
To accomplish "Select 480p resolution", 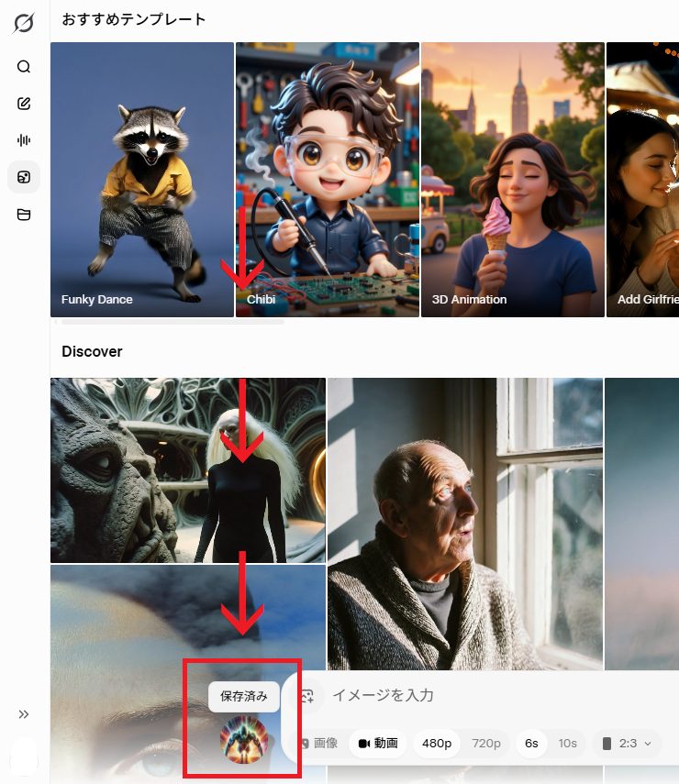I will 437,744.
